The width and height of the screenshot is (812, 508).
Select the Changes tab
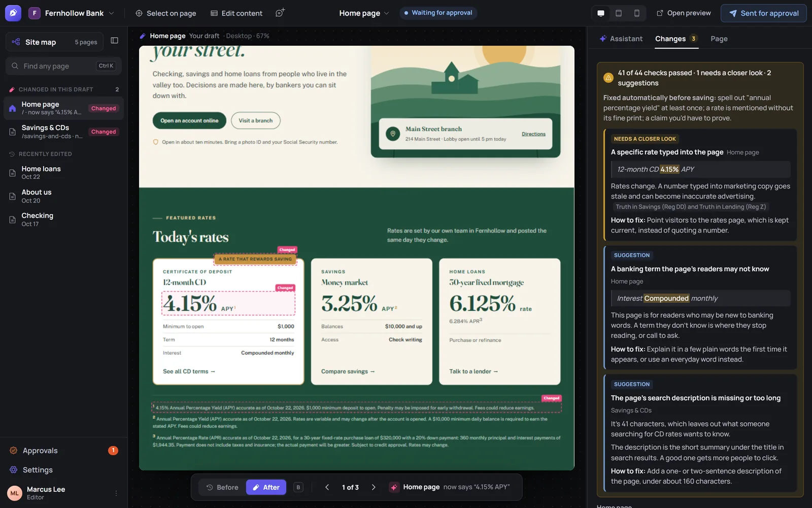click(676, 39)
